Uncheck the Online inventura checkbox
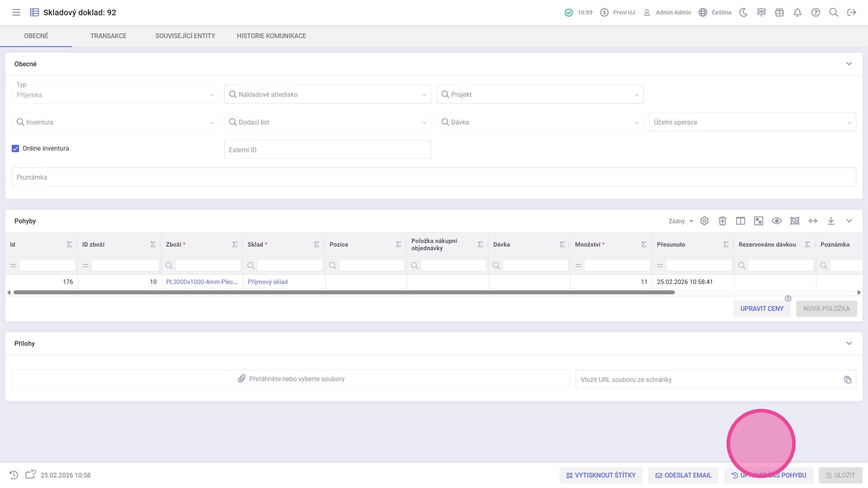 [15, 149]
